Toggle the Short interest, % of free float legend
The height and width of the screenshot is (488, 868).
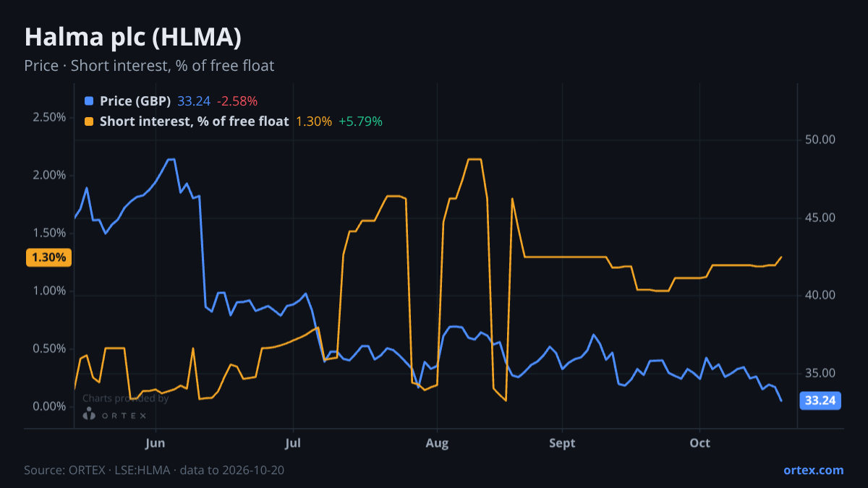coord(194,121)
